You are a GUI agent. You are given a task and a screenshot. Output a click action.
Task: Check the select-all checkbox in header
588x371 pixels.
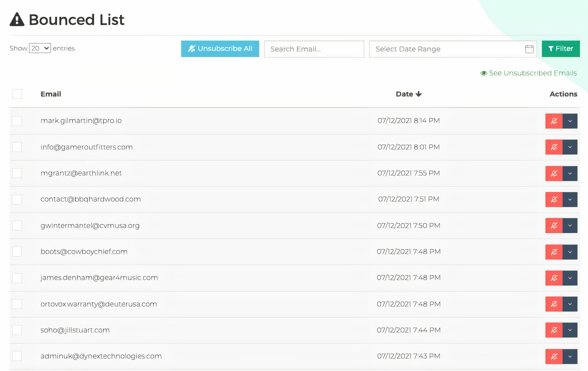click(x=17, y=94)
